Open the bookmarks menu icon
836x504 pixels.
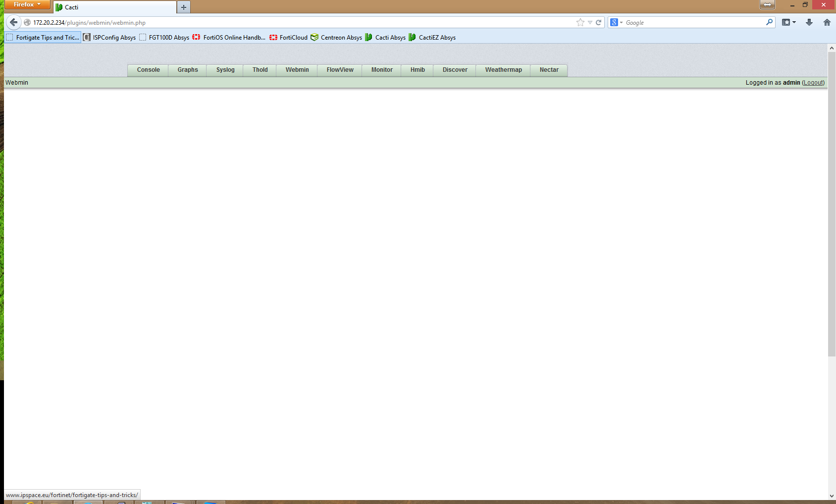click(x=788, y=22)
